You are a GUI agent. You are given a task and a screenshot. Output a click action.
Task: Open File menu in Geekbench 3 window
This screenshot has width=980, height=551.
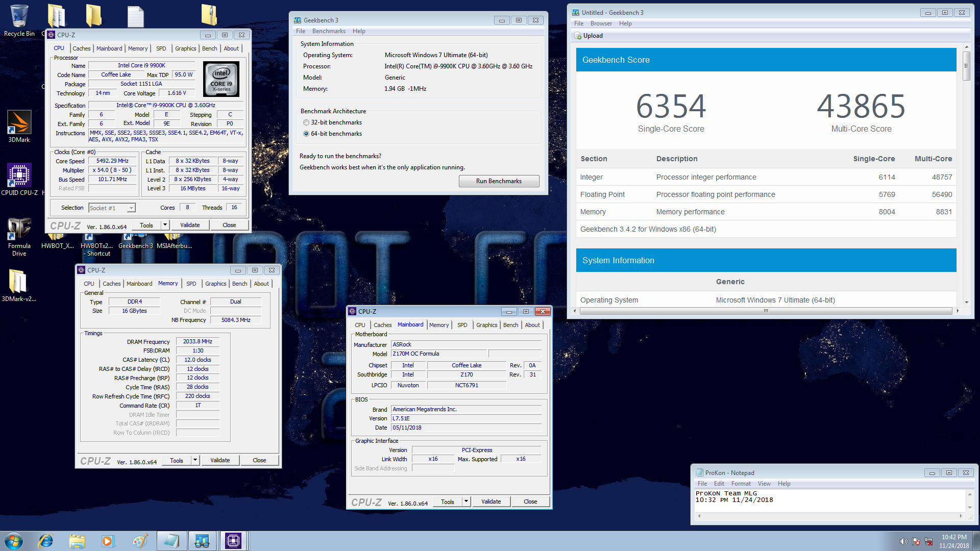301,31
